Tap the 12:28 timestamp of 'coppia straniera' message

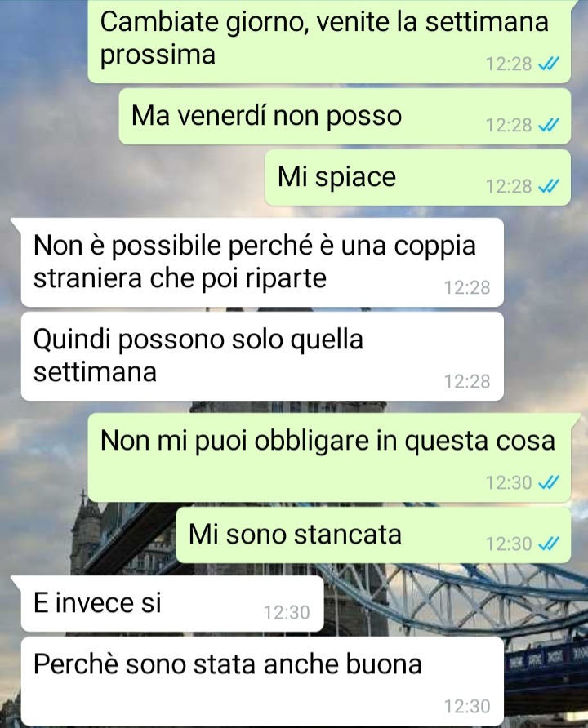click(467, 288)
